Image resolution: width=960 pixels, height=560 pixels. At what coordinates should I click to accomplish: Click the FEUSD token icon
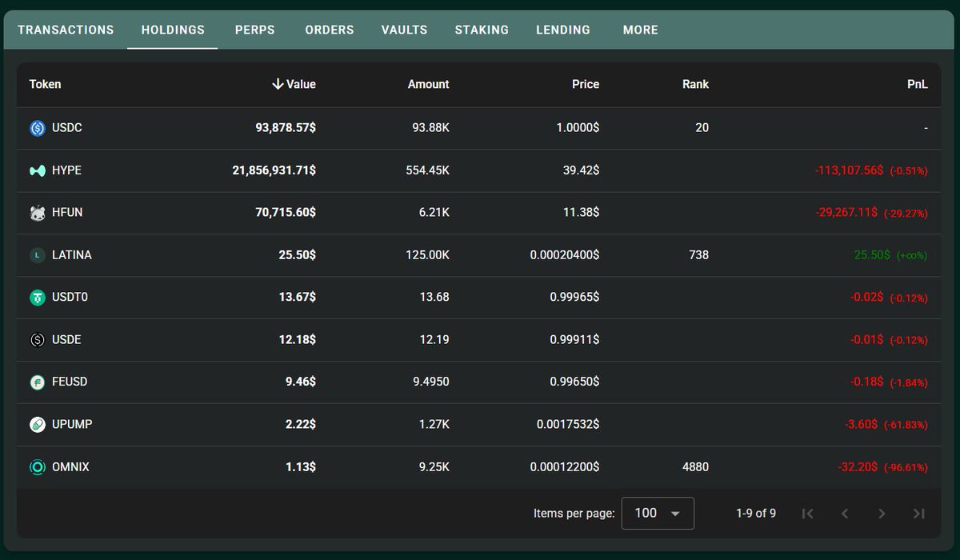tap(38, 382)
